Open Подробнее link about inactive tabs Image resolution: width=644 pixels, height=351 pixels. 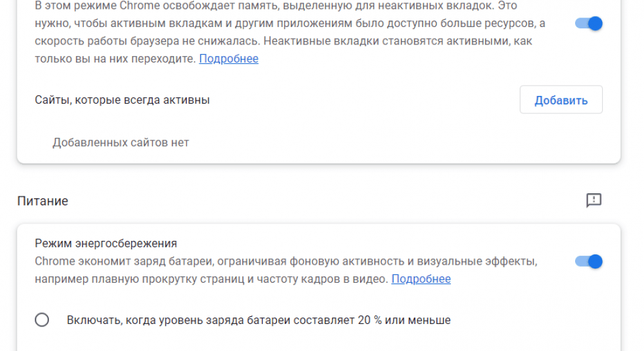click(229, 59)
